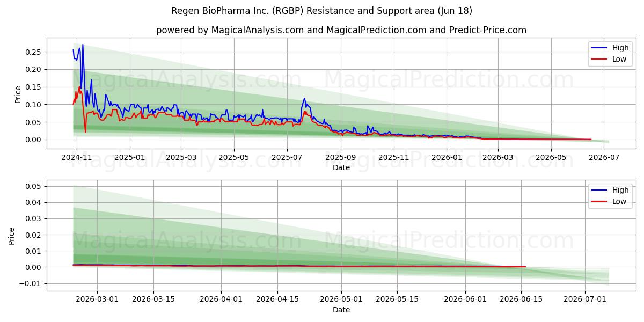Click the '0.02' price tick in bottom chart

pos(33,235)
